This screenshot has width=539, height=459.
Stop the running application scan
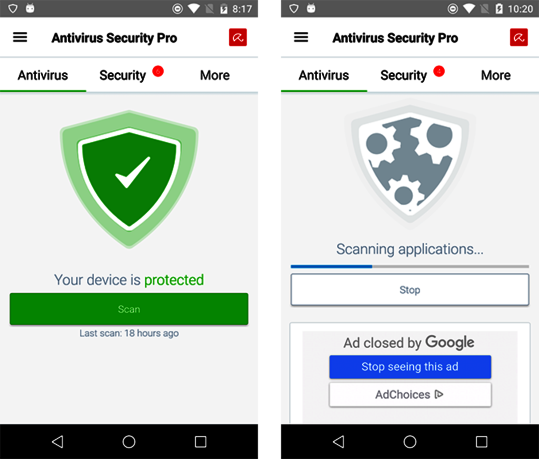[410, 290]
